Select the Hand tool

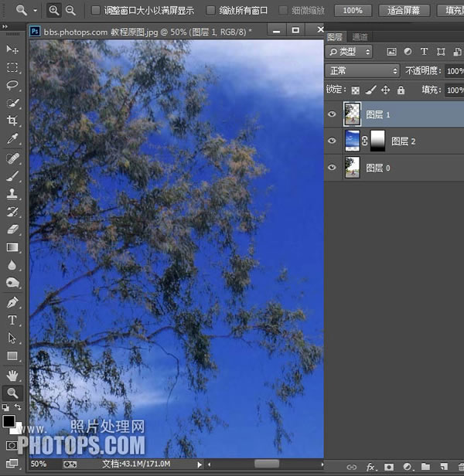(x=12, y=376)
